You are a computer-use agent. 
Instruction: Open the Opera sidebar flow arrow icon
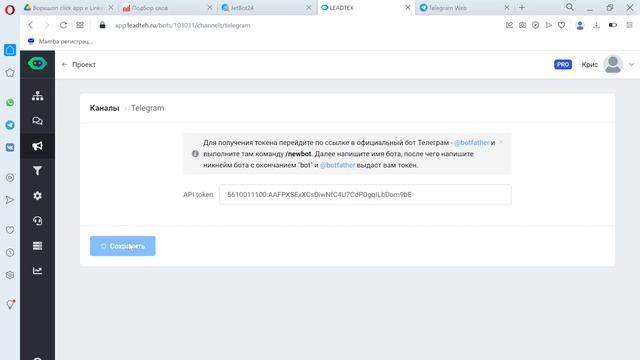[x=10, y=200]
